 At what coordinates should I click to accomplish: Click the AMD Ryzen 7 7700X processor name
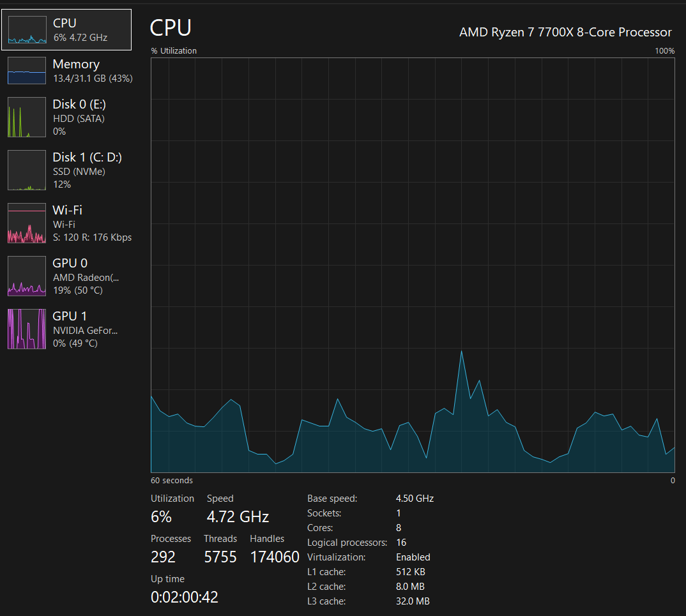(565, 33)
